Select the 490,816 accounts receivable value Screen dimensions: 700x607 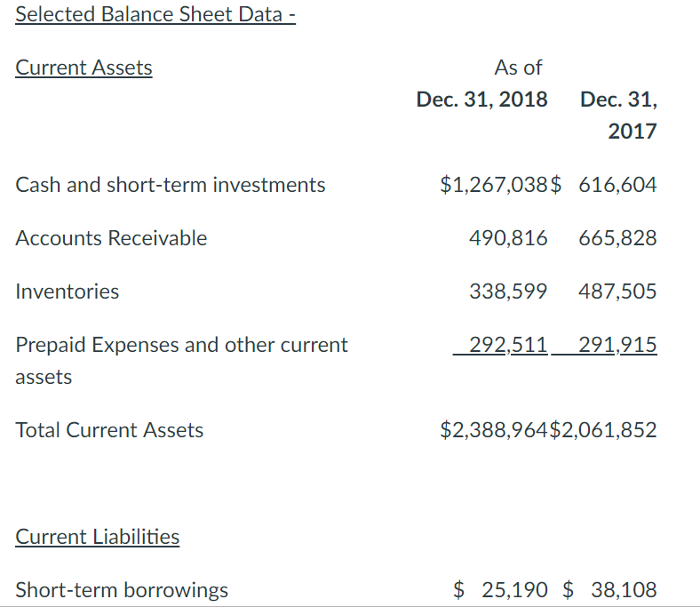[x=509, y=238]
